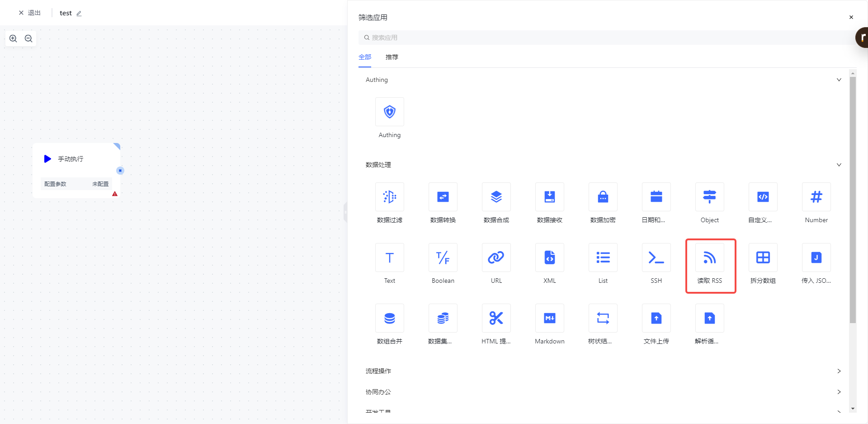Viewport: 868px width, 424px height.
Task: Expand the 流程操作 category
Action: point(839,371)
